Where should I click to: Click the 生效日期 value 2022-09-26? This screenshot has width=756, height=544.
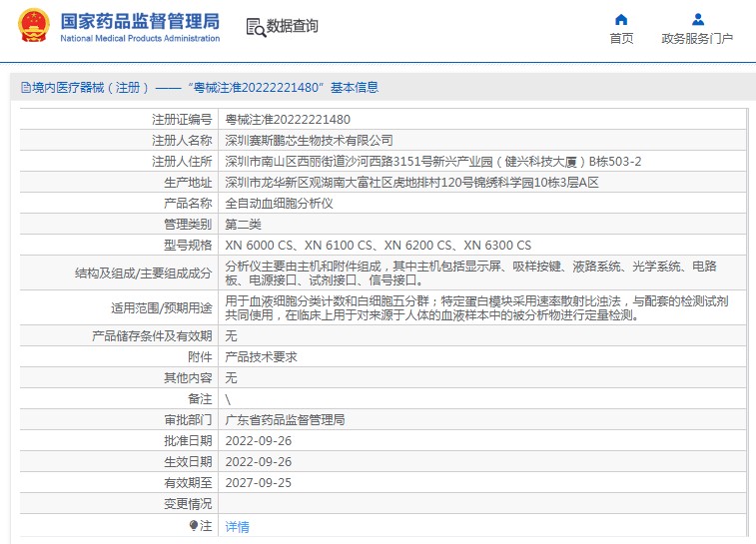259,462
